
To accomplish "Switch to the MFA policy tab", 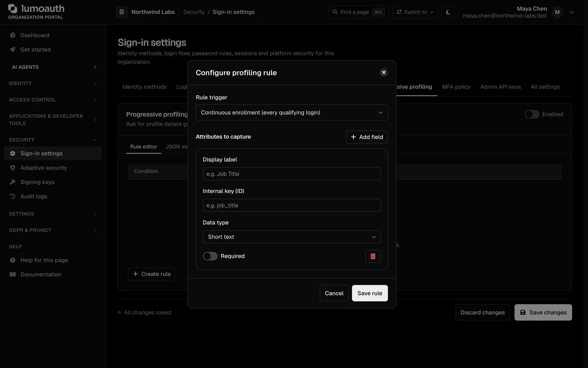I will pos(456,87).
